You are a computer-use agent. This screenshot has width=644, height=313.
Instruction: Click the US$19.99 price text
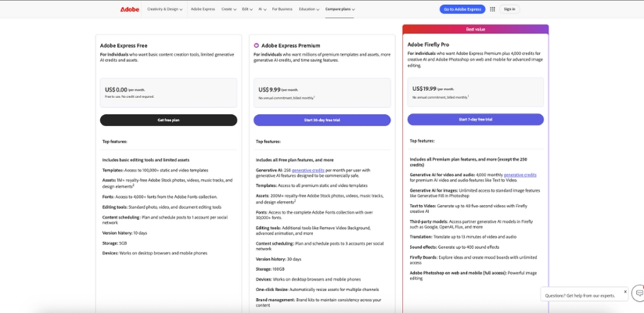[424, 88]
